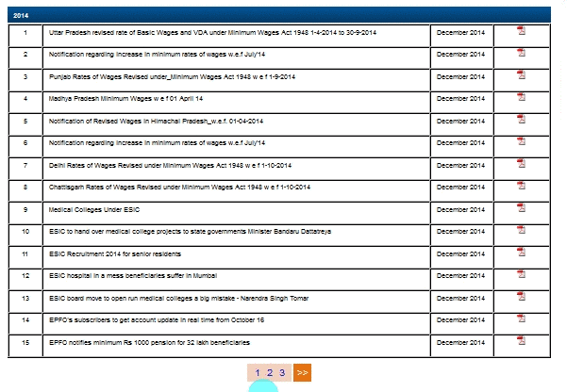Viewport: 567px width, 392px height.
Task: Click the orange next-pages >> button
Action: point(302,372)
